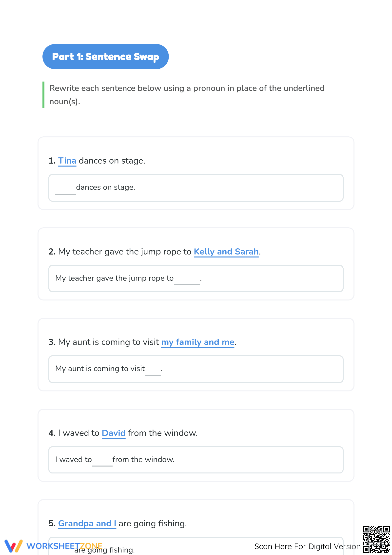Click the WORKSHEETZONE brand text
This screenshot has height=555, width=392.
(x=64, y=546)
